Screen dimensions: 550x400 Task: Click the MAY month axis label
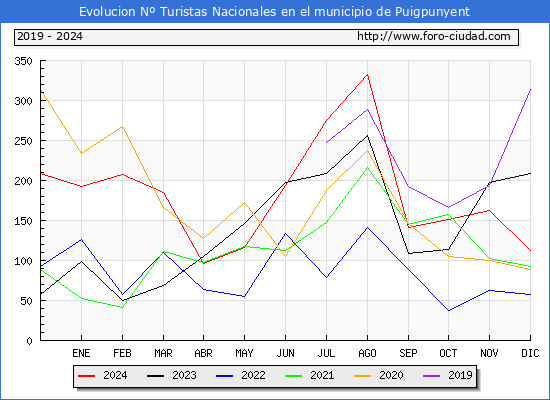click(x=244, y=353)
